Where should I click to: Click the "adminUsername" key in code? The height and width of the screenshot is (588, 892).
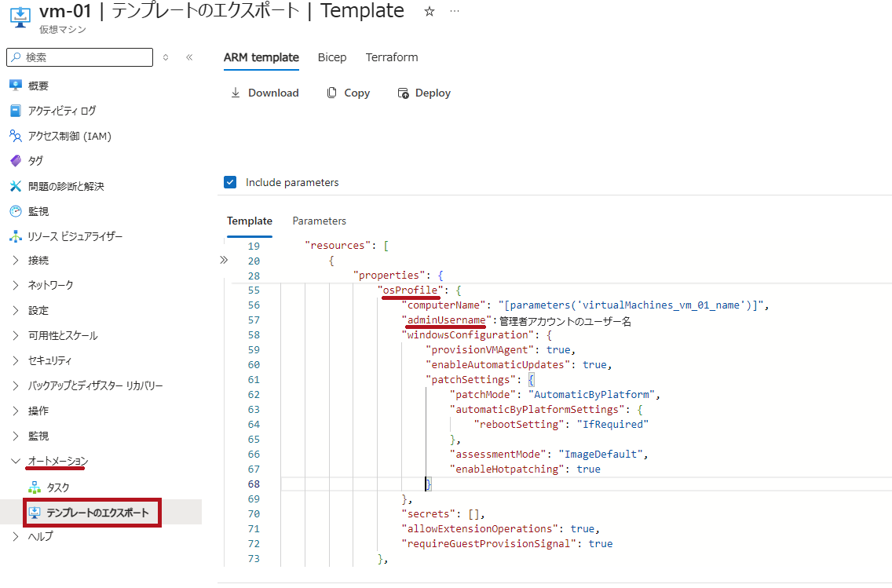447,320
